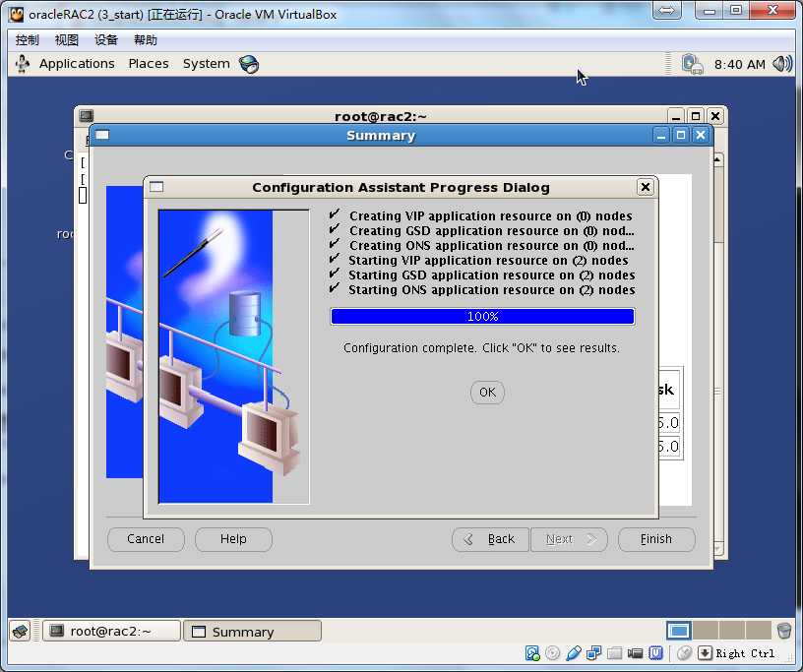Click the 100% progress bar
The width and height of the screenshot is (803, 672).
click(482, 317)
